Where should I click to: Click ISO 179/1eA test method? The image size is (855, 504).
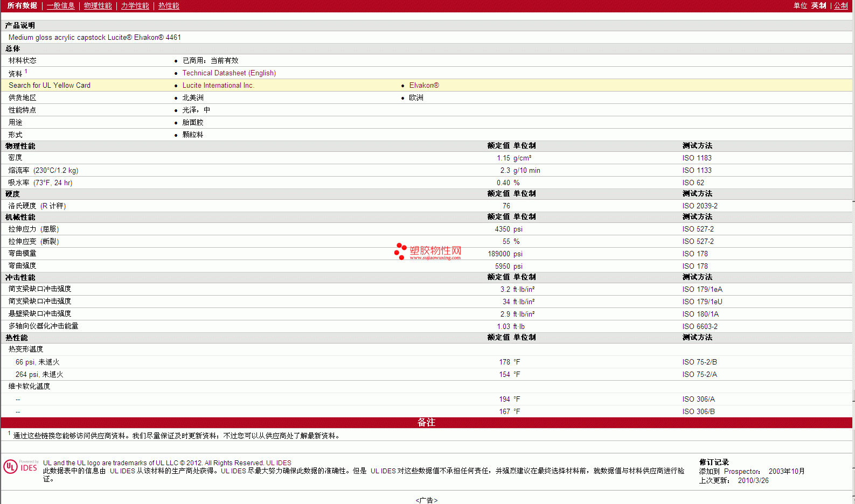pyautogui.click(x=702, y=290)
